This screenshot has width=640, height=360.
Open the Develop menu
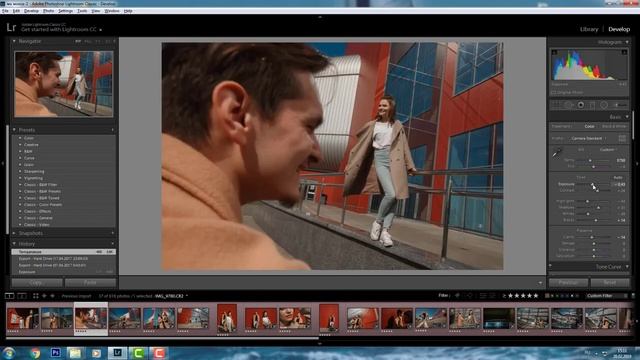pyautogui.click(x=31, y=11)
